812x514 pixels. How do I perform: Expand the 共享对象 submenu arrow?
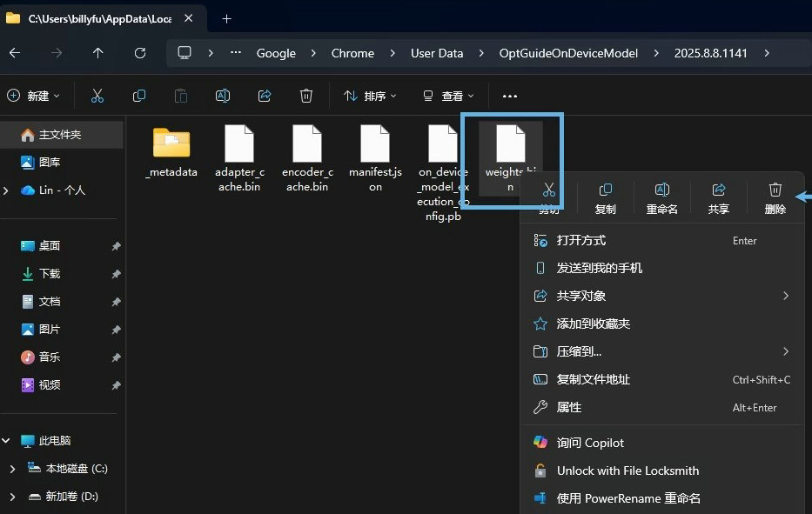[x=786, y=296]
